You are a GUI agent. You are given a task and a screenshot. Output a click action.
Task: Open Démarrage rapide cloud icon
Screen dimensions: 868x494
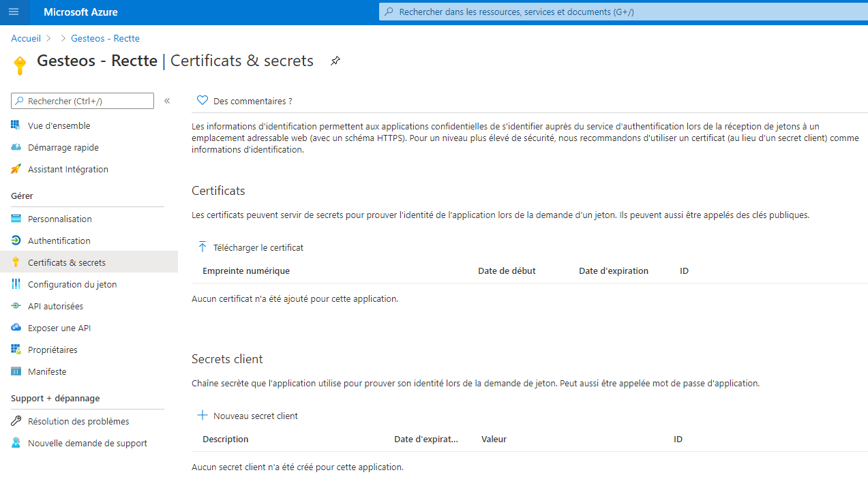(x=16, y=147)
